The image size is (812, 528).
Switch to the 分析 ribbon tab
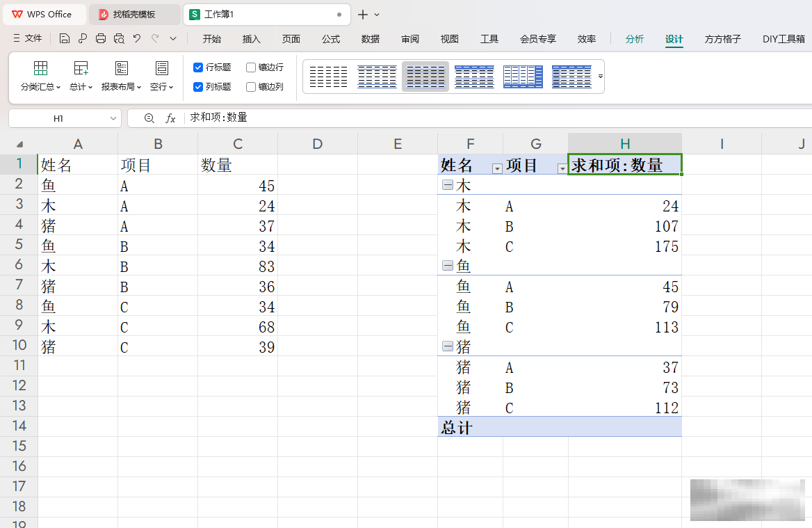point(634,39)
